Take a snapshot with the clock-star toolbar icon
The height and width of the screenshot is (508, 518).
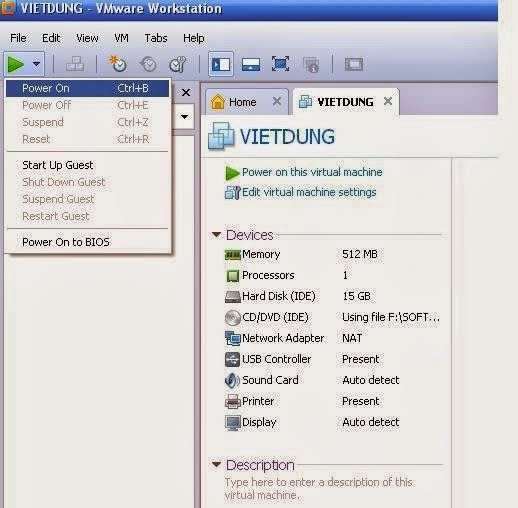(117, 64)
